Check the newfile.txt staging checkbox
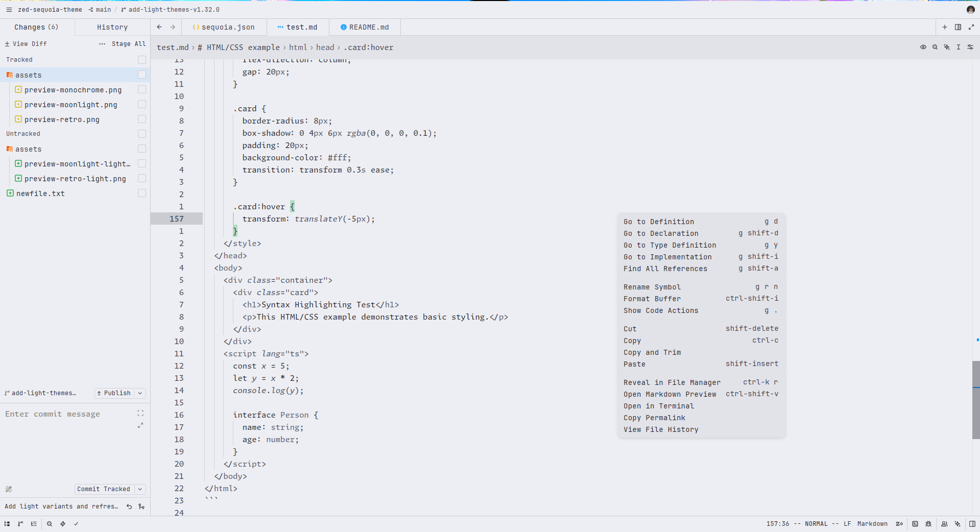Image resolution: width=980 pixels, height=532 pixels. (x=142, y=193)
